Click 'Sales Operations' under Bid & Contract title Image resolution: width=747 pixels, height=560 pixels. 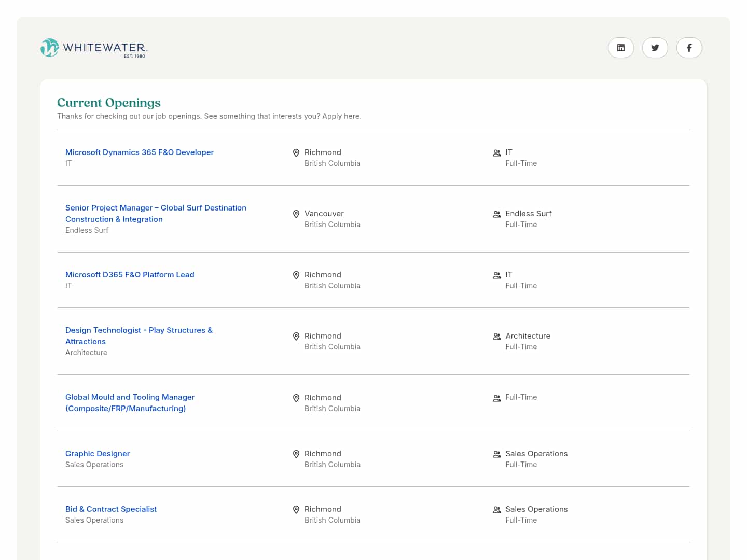[x=94, y=520]
